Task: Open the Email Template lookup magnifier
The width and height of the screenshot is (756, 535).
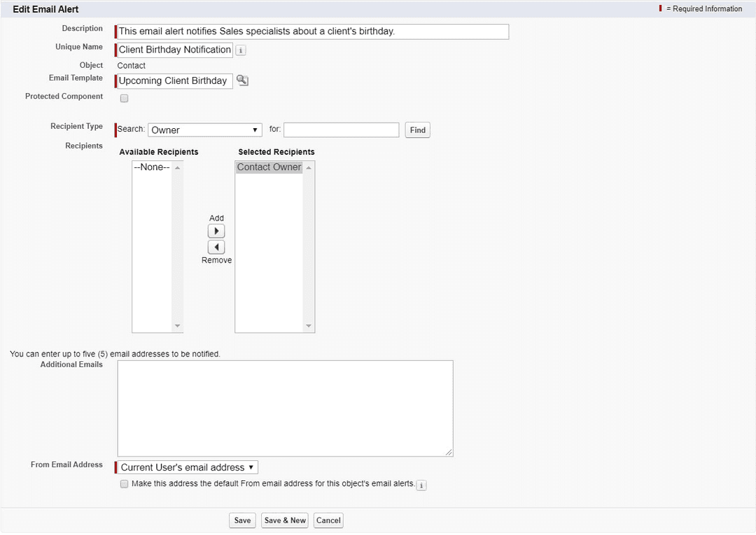Action: click(242, 81)
